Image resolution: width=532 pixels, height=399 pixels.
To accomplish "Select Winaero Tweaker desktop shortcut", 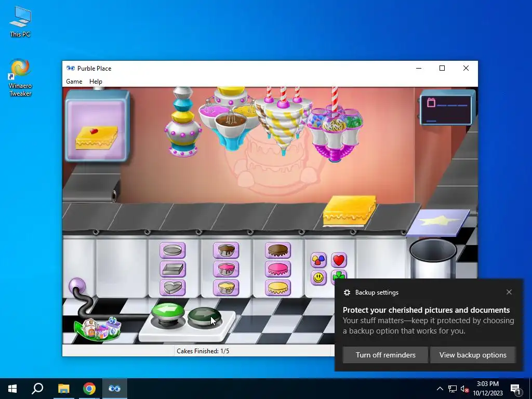I will [20, 77].
